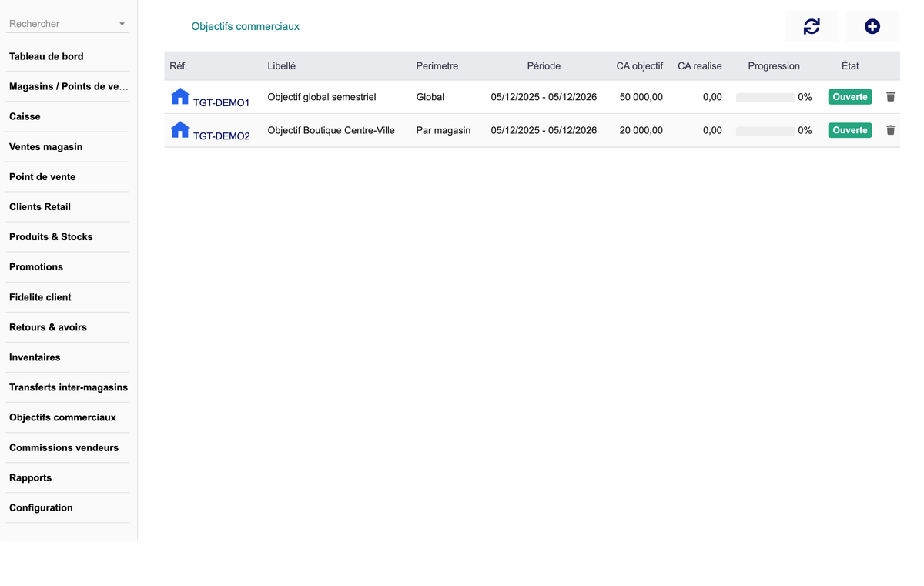Select Objectifs commerciaux in sidebar

(x=62, y=417)
